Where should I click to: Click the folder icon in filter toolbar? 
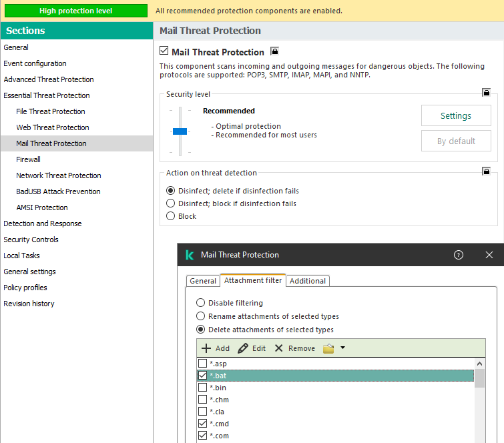point(328,348)
